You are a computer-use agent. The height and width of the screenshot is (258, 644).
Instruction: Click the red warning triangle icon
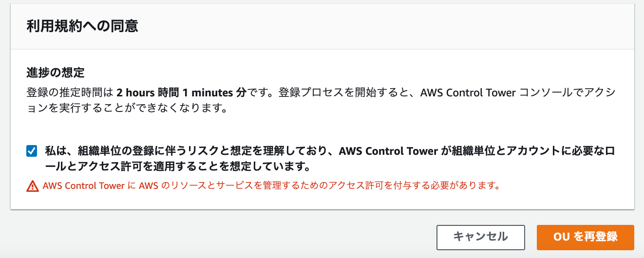coord(33,185)
